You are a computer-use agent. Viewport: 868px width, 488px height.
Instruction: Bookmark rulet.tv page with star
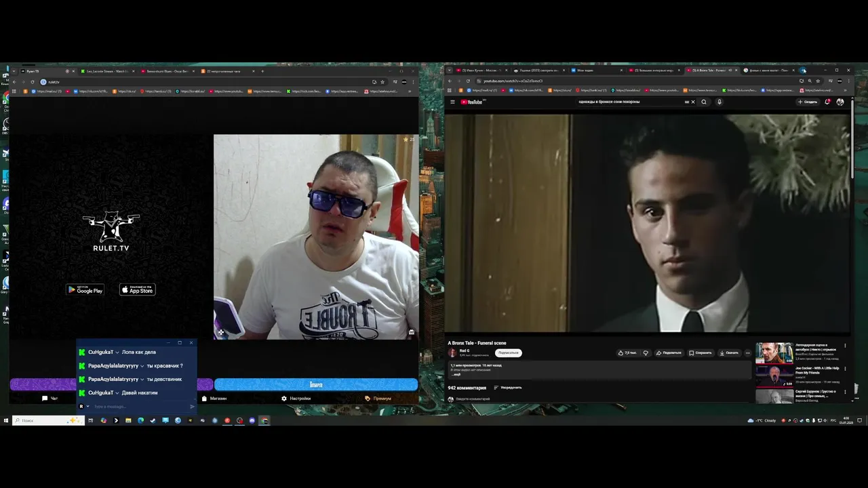[382, 82]
